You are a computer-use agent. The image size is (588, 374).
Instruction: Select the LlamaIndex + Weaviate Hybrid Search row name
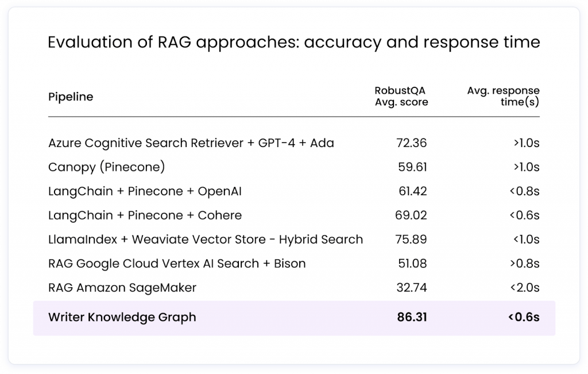pos(206,239)
